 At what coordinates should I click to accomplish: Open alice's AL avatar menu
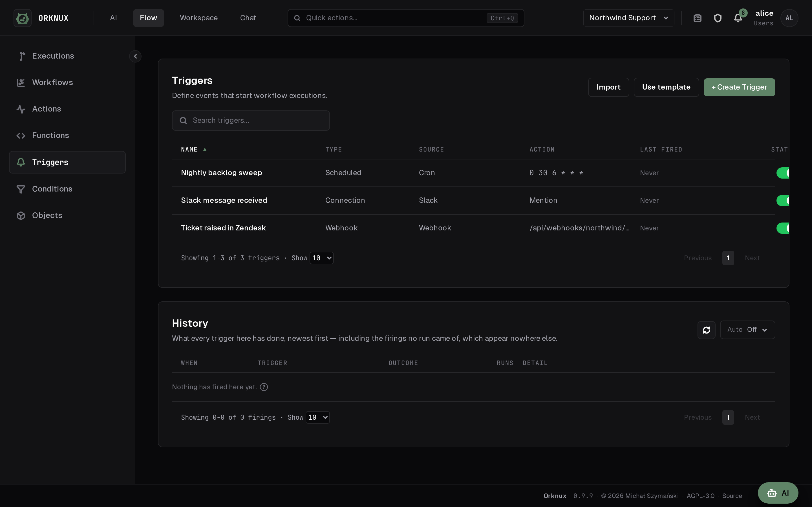point(789,18)
